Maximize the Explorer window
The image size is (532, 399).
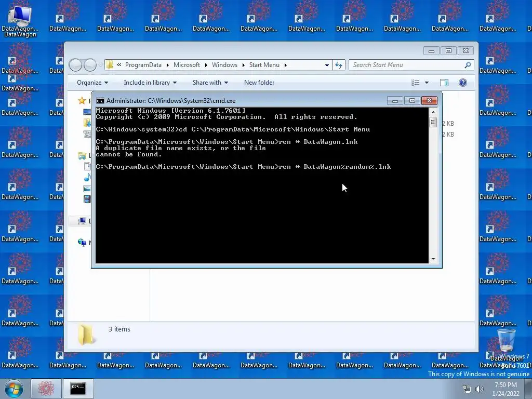coord(448,51)
